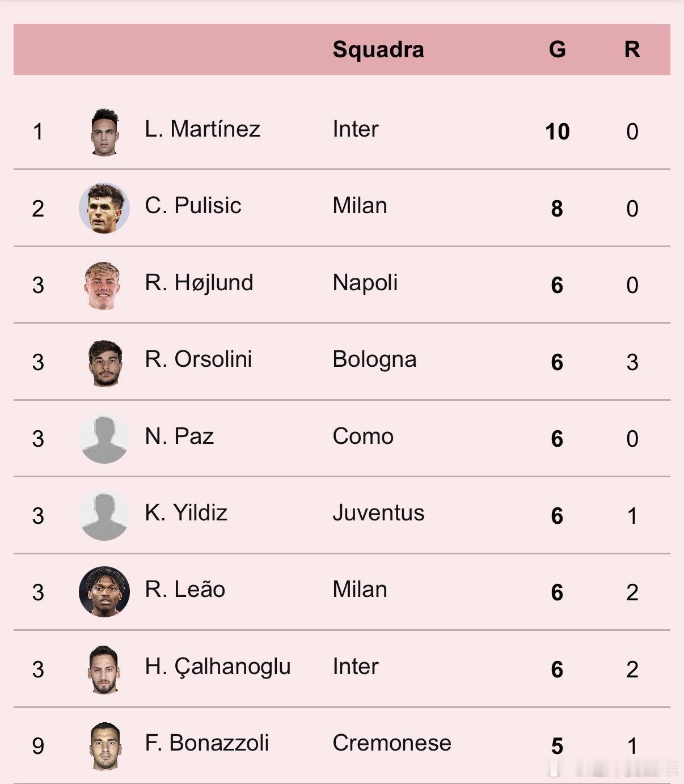This screenshot has width=684, height=784.
Task: Open C. Pulisic player name link
Action: click(193, 206)
